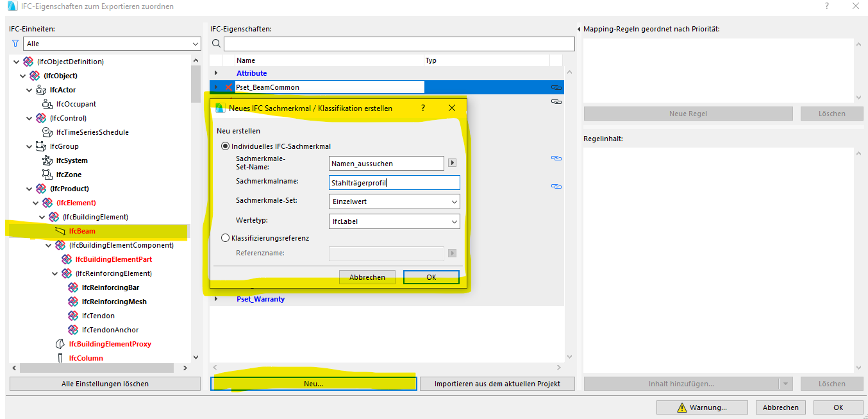The image size is (868, 419).
Task: Click Abbrechen in the main window footer
Action: click(781, 407)
